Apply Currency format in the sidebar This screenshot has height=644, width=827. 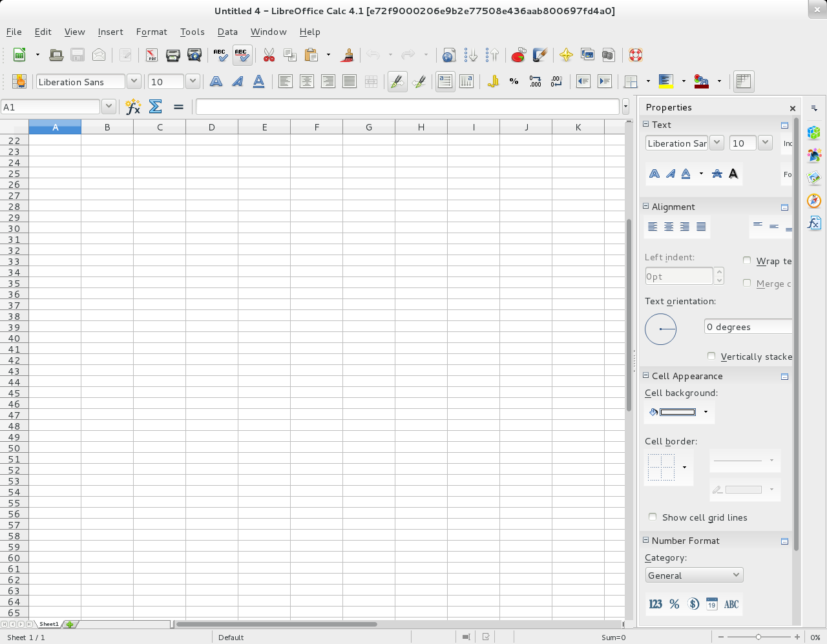point(693,604)
